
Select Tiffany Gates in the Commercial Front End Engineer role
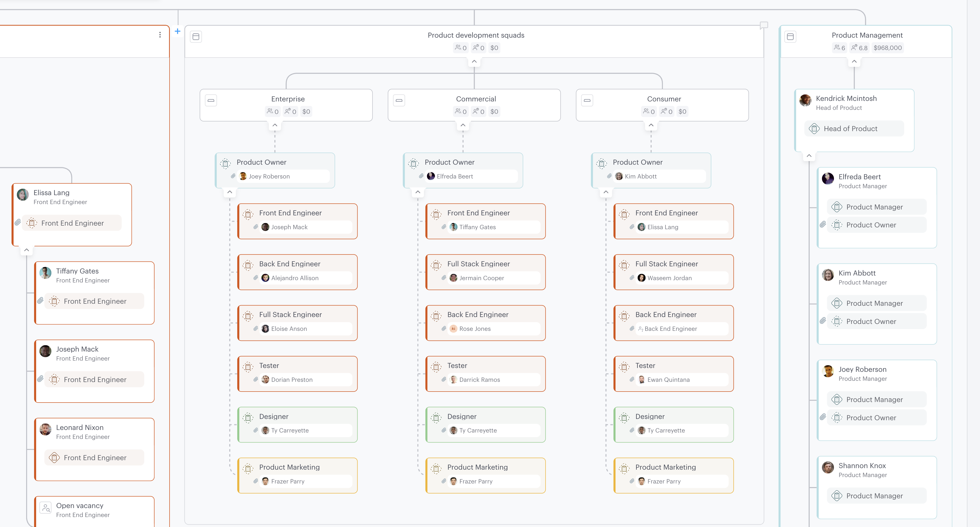[x=477, y=227]
